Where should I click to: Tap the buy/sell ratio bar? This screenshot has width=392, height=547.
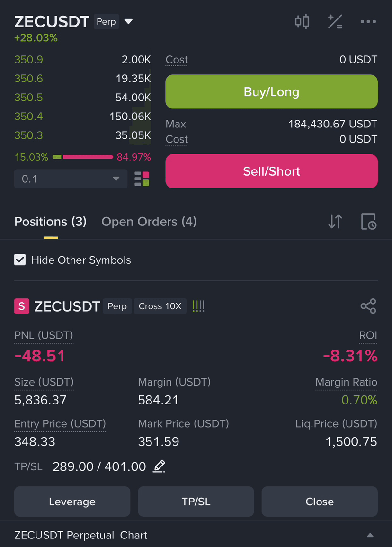[83, 157]
